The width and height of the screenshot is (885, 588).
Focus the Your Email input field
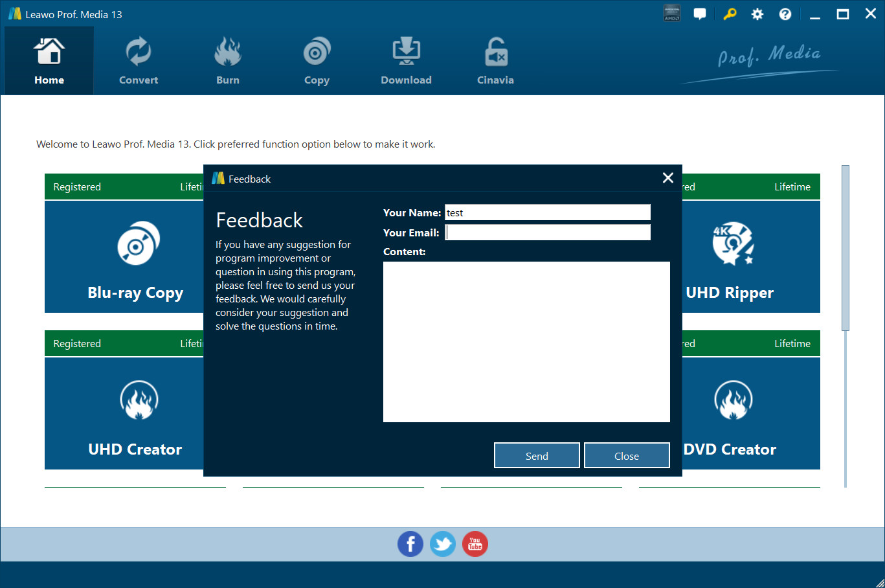547,232
